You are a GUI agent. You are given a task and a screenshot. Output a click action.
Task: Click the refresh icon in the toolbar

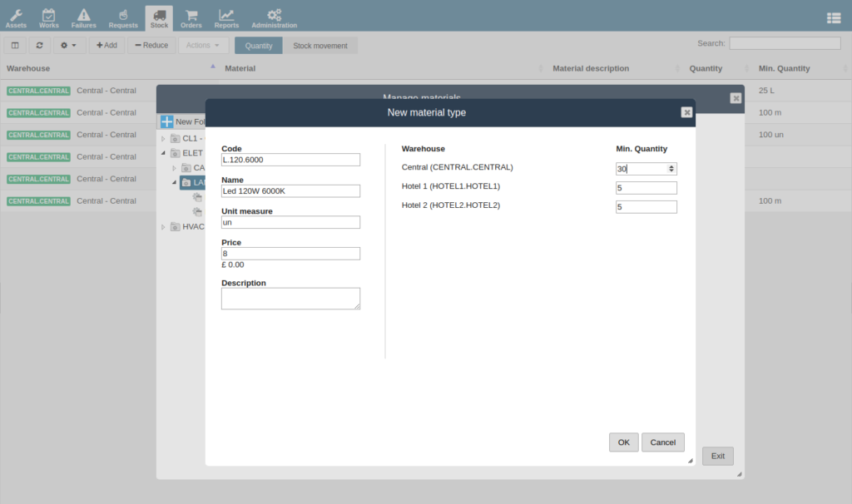[x=38, y=45]
